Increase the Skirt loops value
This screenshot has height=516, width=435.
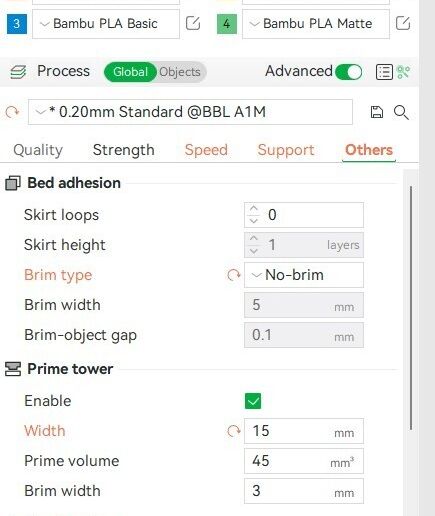254,209
